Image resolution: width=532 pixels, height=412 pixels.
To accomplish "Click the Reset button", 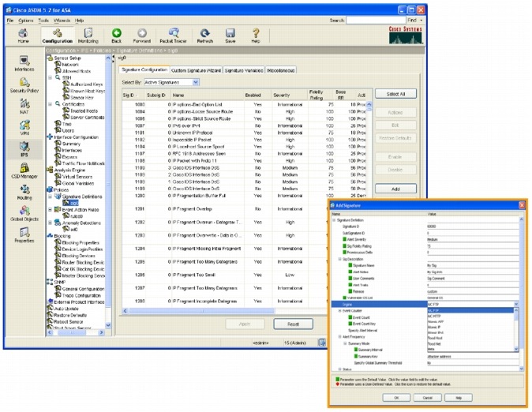I will pos(293,324).
